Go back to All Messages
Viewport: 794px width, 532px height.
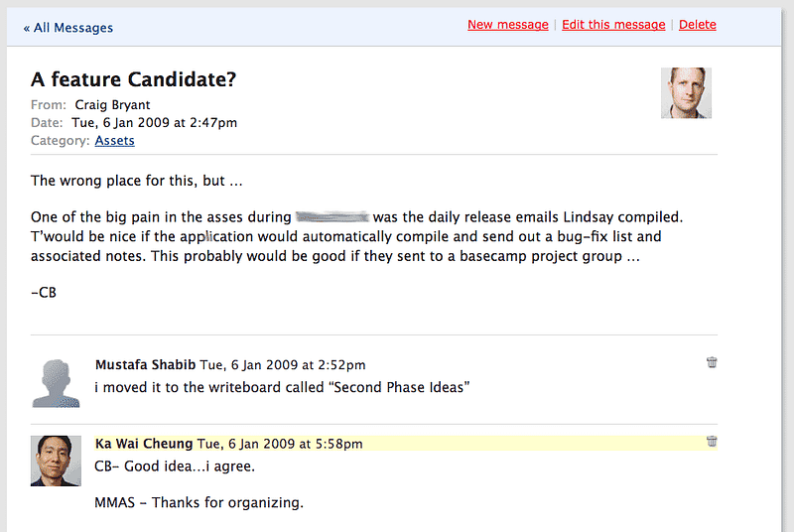(68, 28)
